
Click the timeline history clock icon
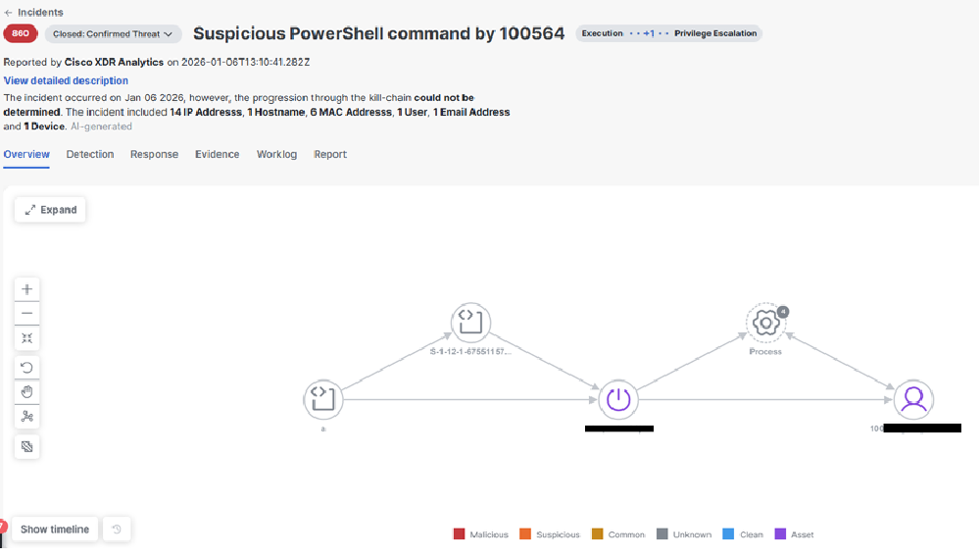coord(117,530)
